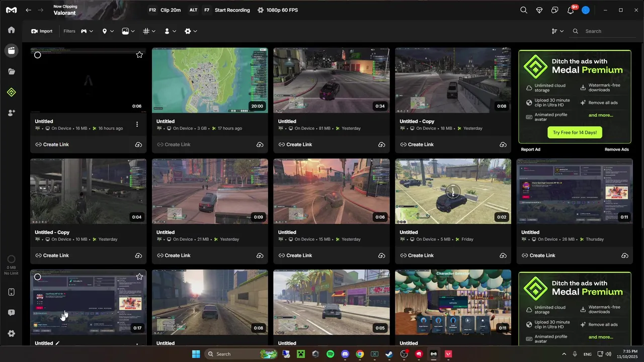Click the storage usage ring in sidebar
This screenshot has width=644, height=362.
tap(11, 259)
